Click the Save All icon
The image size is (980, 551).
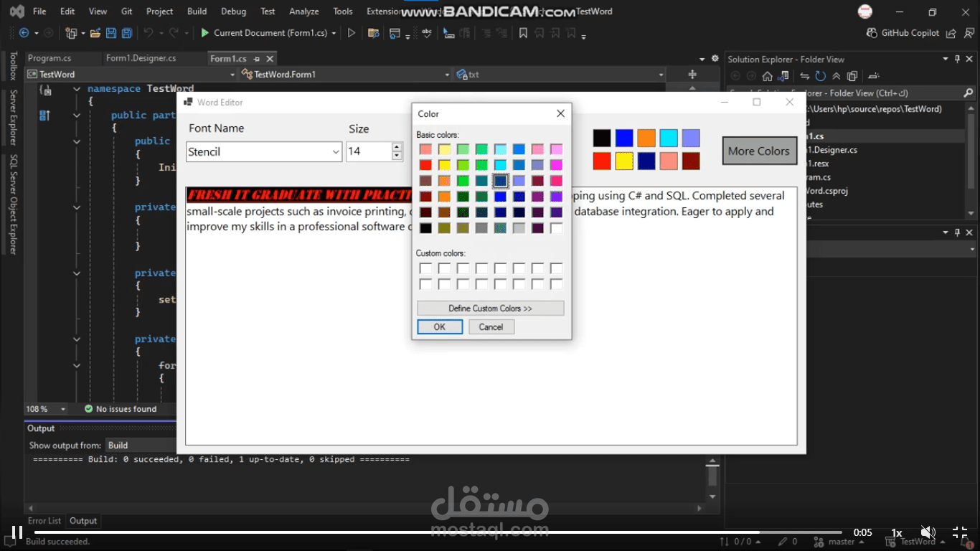[x=127, y=33]
